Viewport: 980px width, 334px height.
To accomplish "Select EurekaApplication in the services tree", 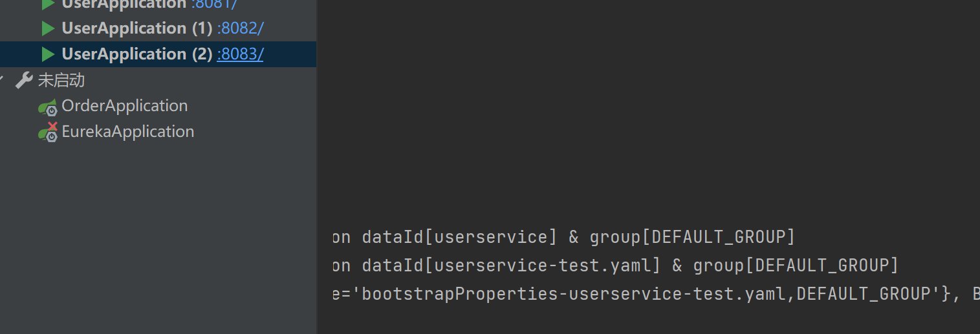I will [x=127, y=132].
